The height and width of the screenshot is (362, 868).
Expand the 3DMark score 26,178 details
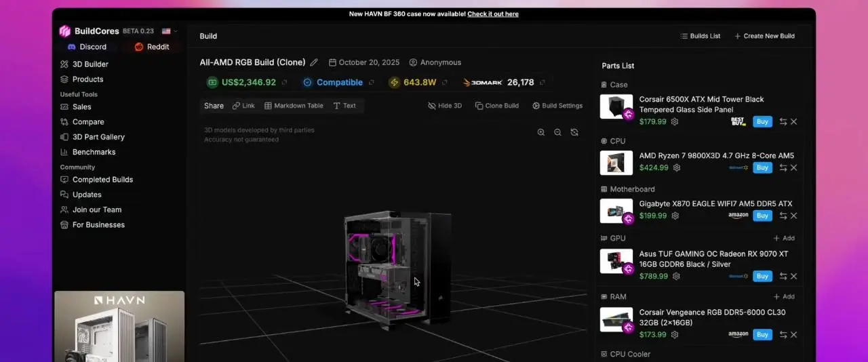pos(542,83)
